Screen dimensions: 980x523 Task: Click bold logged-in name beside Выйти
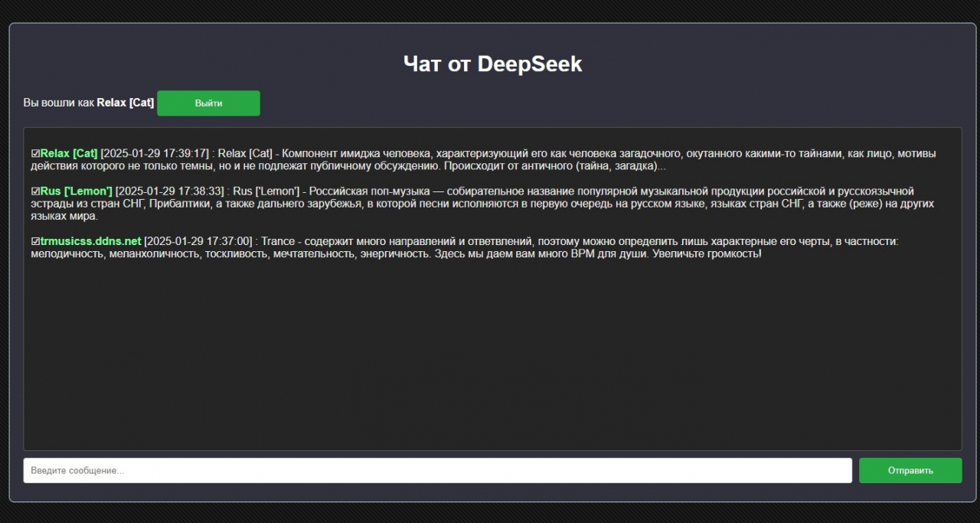click(x=126, y=103)
